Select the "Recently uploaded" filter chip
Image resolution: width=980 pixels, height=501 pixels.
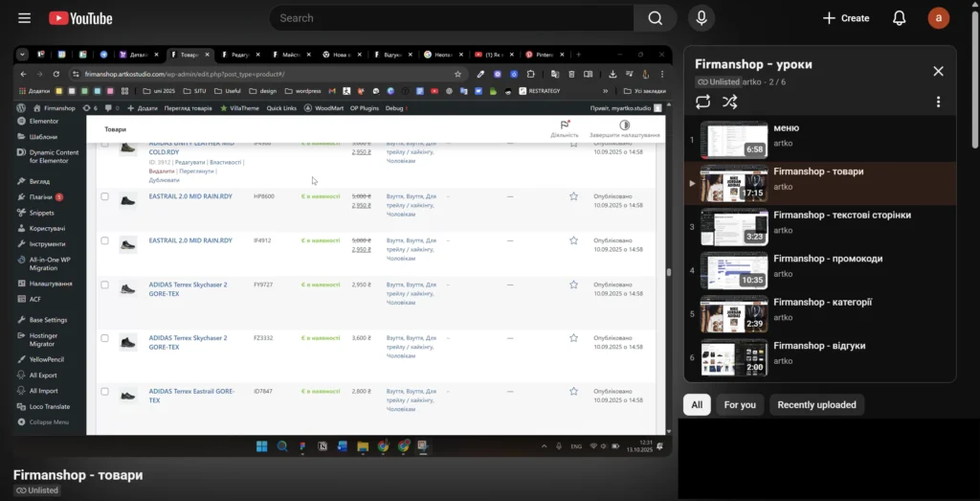click(x=816, y=405)
